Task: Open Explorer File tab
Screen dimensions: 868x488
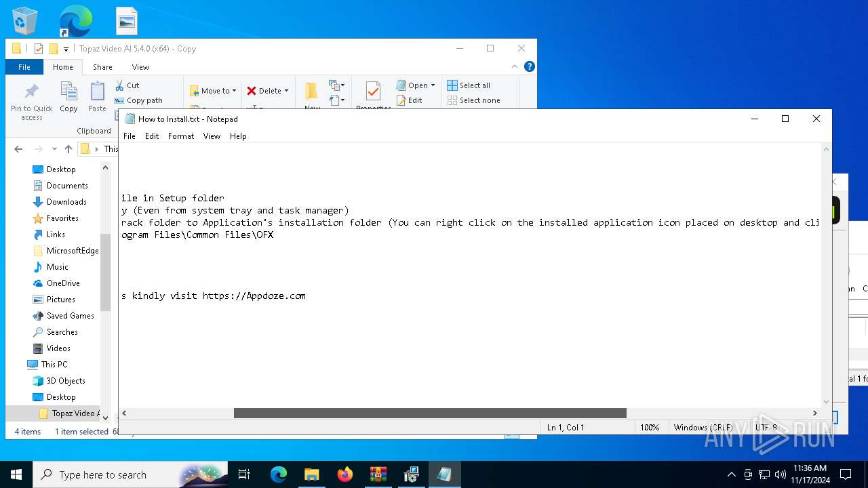Action: pyautogui.click(x=24, y=67)
